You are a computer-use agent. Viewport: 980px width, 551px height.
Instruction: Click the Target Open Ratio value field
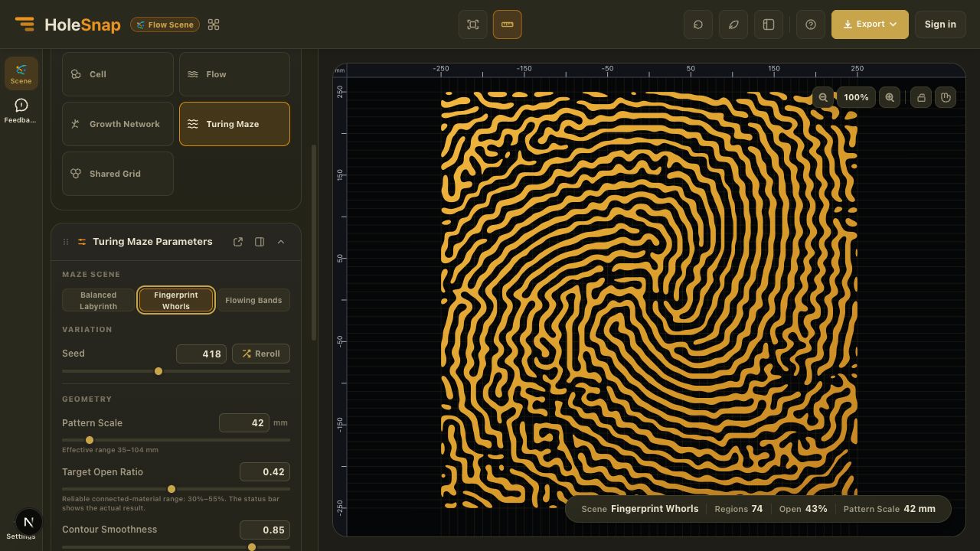265,472
